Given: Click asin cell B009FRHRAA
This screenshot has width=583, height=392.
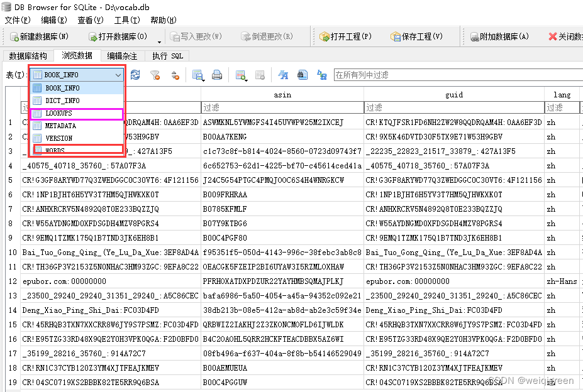Looking at the screenshot, I should point(282,195).
